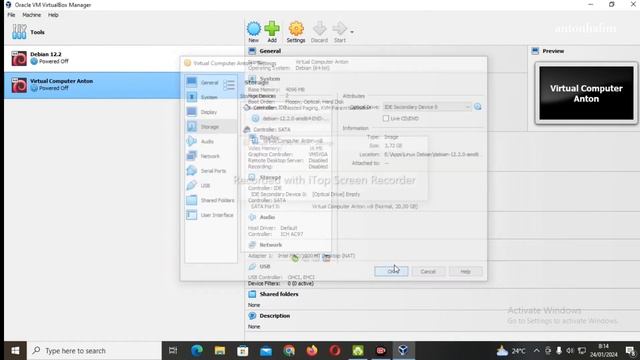Image resolution: width=640 pixels, height=360 pixels.
Task: Open Display category in settings dialog
Action: [x=210, y=112]
